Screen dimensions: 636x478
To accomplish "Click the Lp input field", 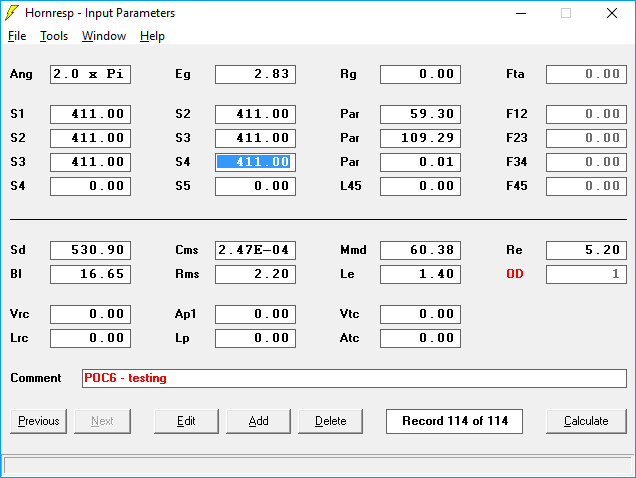I will tap(256, 338).
